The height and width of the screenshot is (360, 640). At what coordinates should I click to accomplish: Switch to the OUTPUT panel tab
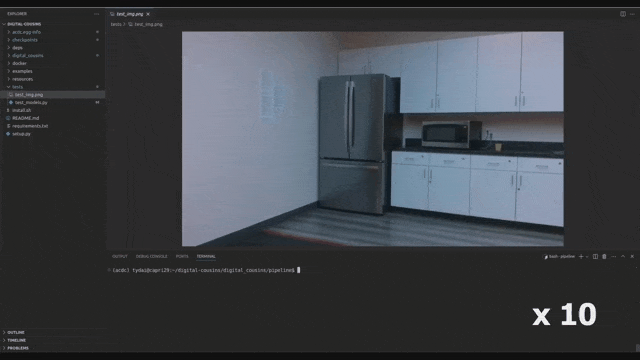pyautogui.click(x=120, y=256)
